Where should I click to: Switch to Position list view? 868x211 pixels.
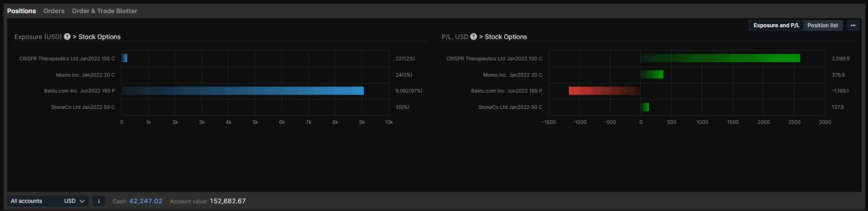(x=822, y=26)
